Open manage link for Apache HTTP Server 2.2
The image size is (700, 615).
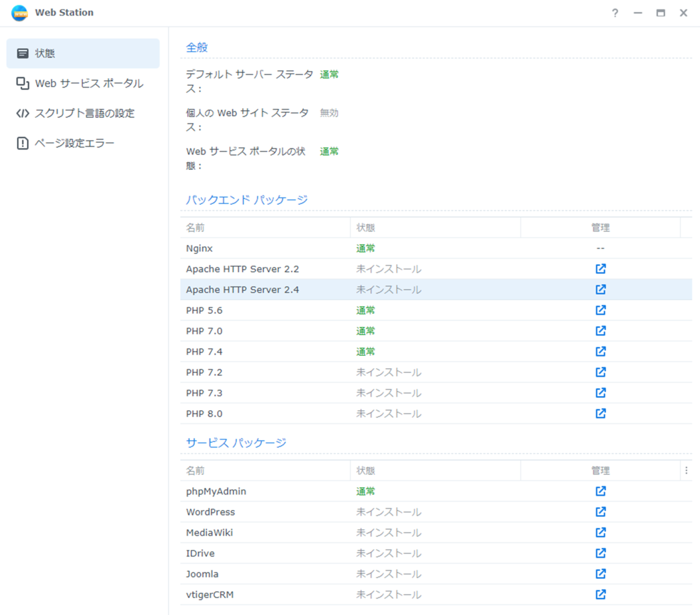600,269
